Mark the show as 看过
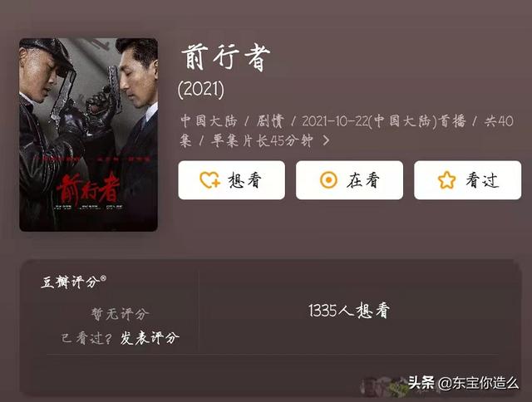The image size is (532, 402). click(467, 180)
